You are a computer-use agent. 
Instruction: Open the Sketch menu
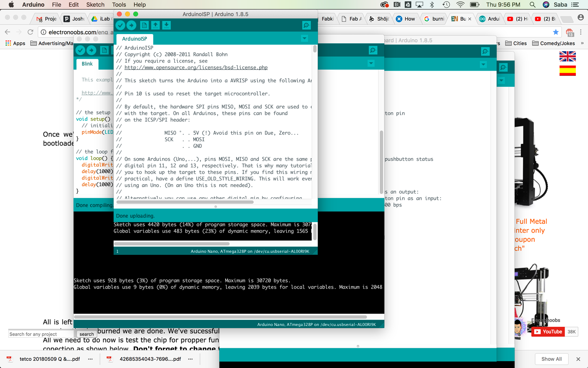[95, 5]
